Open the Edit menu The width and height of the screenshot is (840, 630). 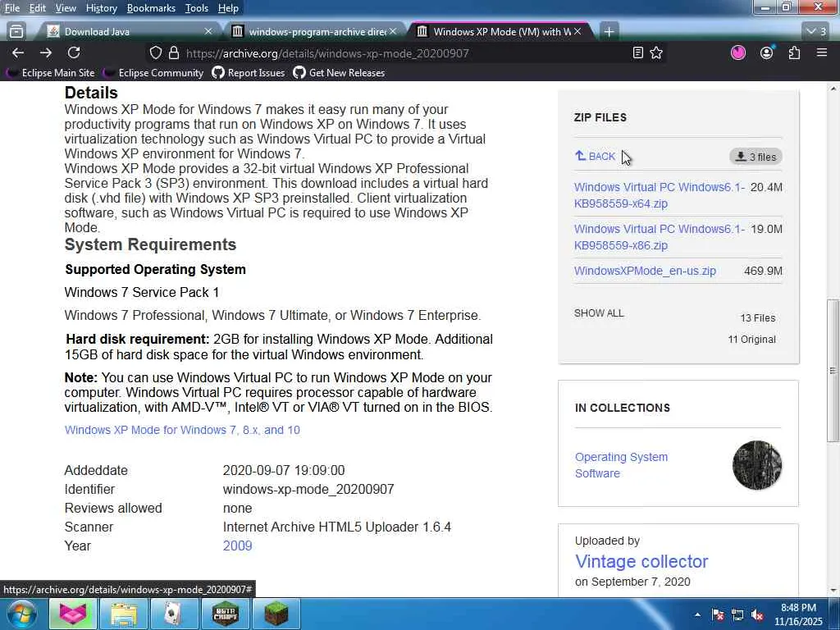click(x=37, y=8)
